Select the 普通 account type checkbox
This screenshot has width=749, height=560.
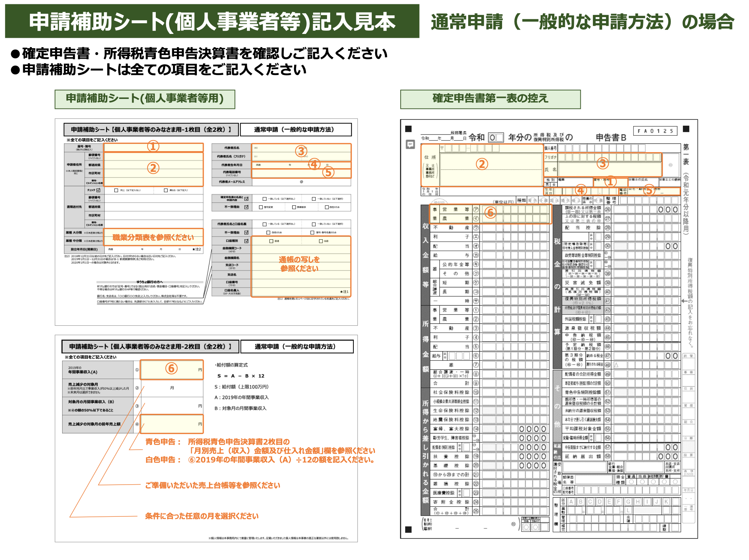click(x=271, y=241)
